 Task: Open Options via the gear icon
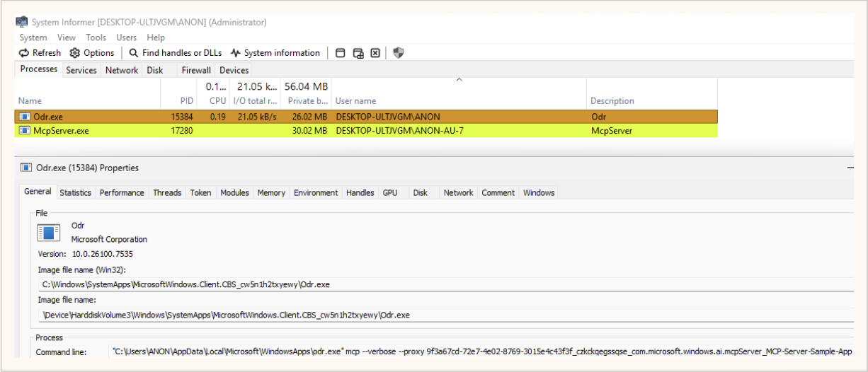[74, 53]
